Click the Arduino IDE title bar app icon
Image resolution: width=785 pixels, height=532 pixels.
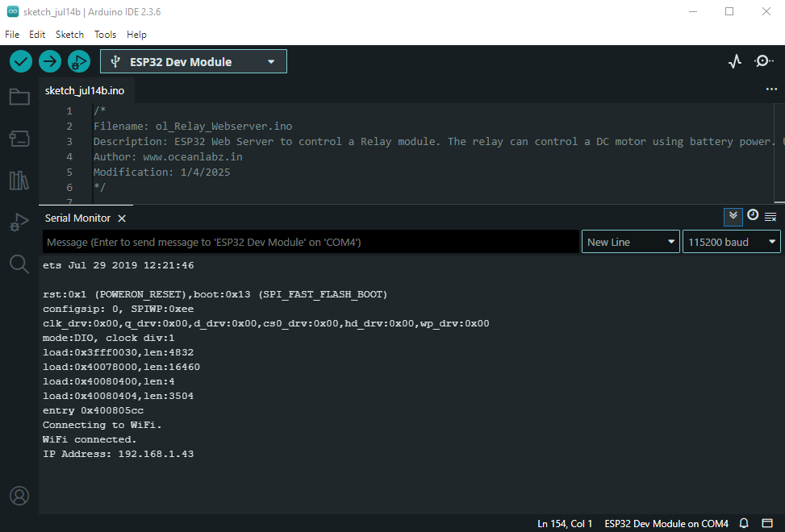pyautogui.click(x=13, y=11)
